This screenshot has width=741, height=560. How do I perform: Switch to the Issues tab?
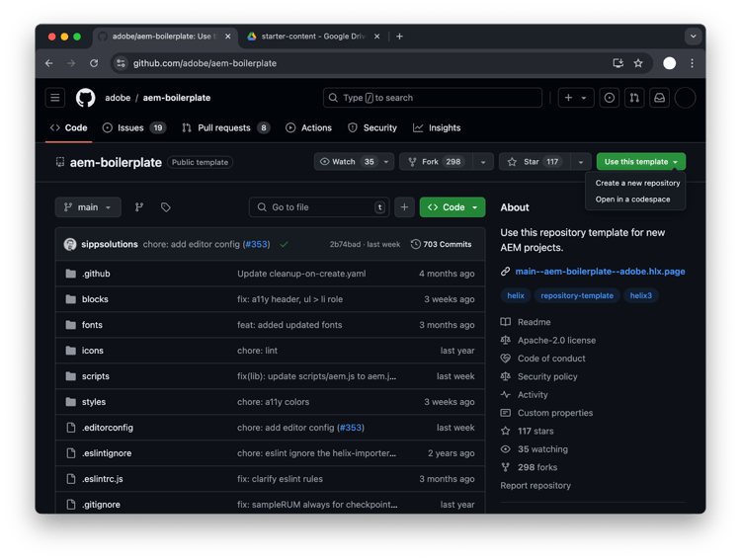[x=134, y=128]
